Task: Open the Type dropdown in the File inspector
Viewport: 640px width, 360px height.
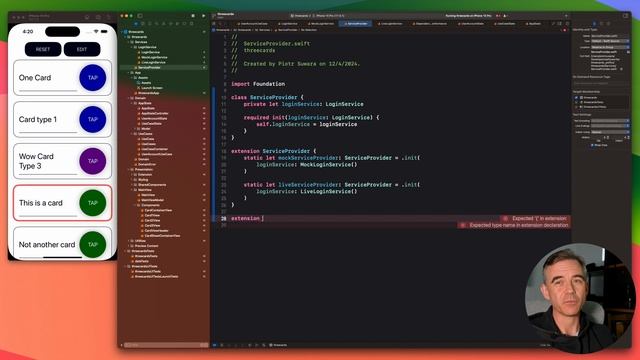Action: pos(610,41)
